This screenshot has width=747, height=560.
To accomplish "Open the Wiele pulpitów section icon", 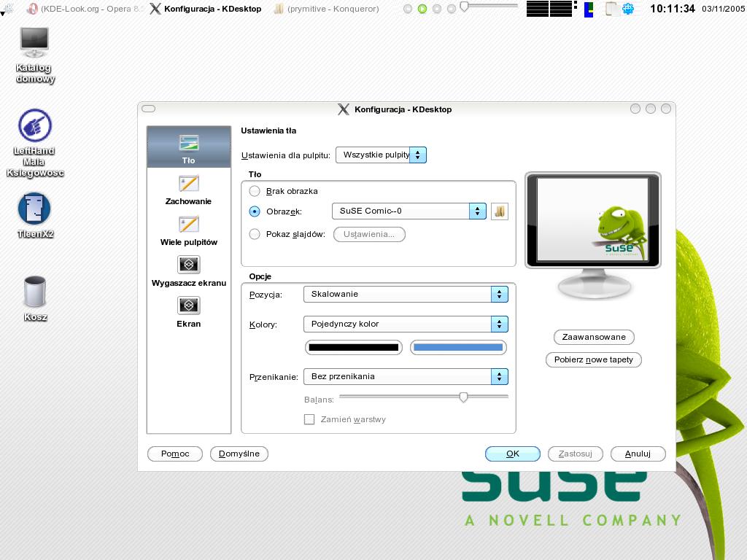I will click(x=189, y=225).
